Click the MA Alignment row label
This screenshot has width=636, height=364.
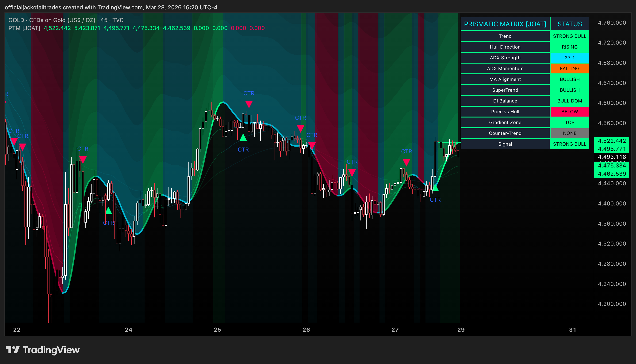(505, 79)
